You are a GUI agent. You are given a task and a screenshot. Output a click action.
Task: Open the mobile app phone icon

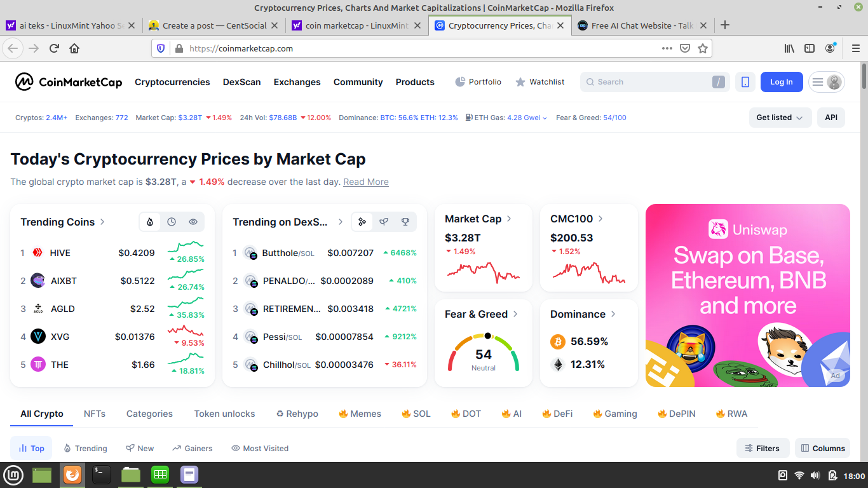click(745, 82)
